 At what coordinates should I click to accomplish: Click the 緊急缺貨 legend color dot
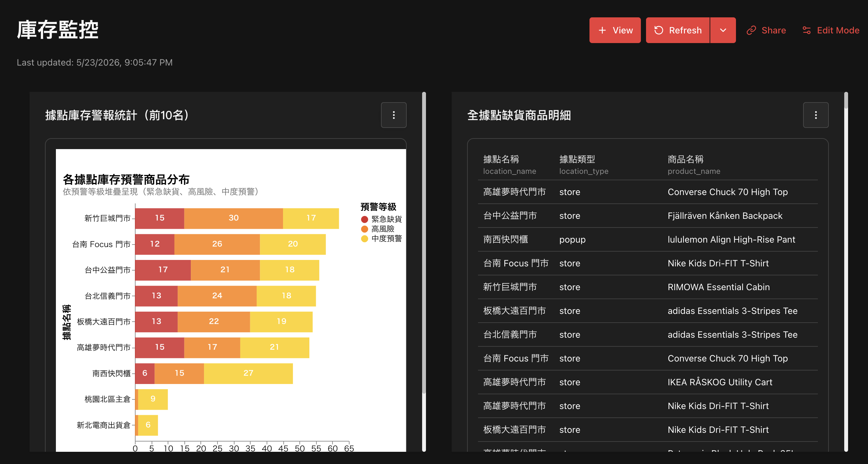pyautogui.click(x=364, y=219)
